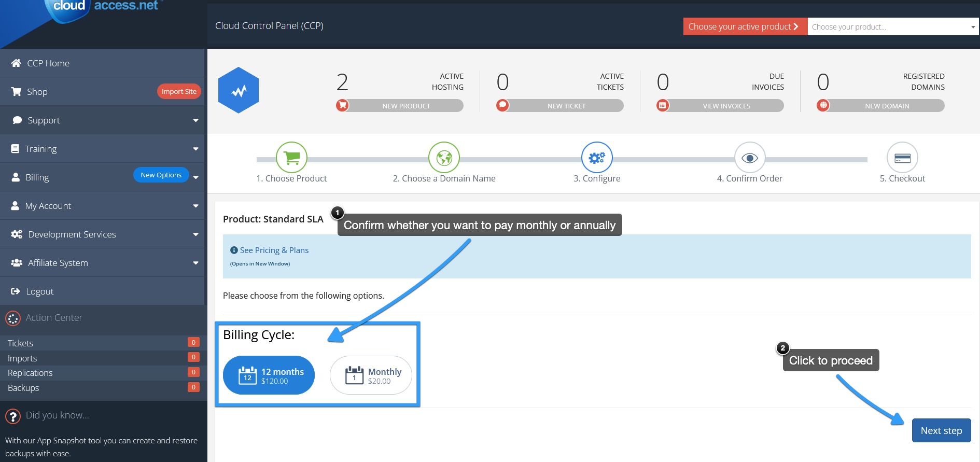Click the Action Center spinner icon
The width and height of the screenshot is (980, 462).
coord(13,318)
